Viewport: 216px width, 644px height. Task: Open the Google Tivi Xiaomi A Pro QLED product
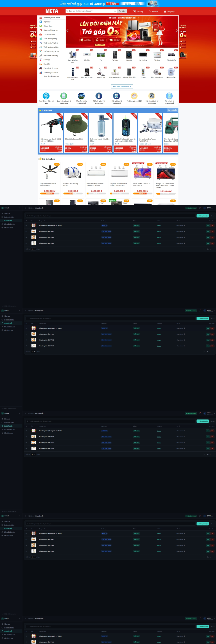tap(166, 179)
